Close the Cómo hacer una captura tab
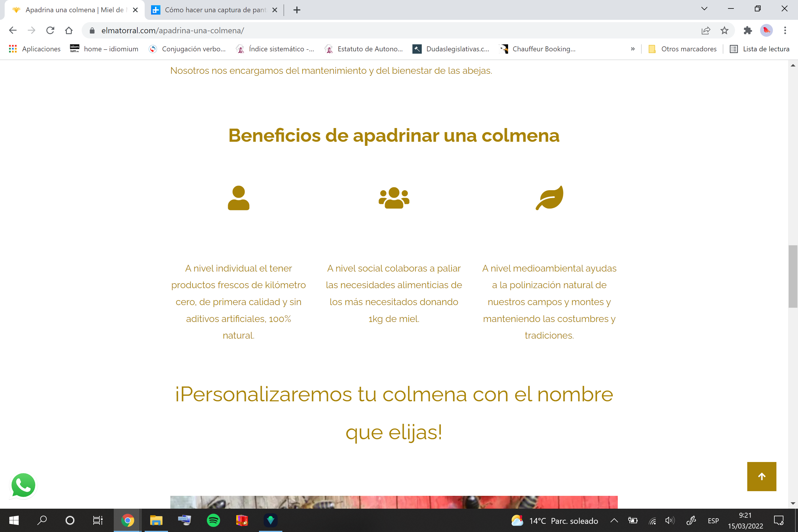Viewport: 798px width, 532px height. click(x=275, y=10)
